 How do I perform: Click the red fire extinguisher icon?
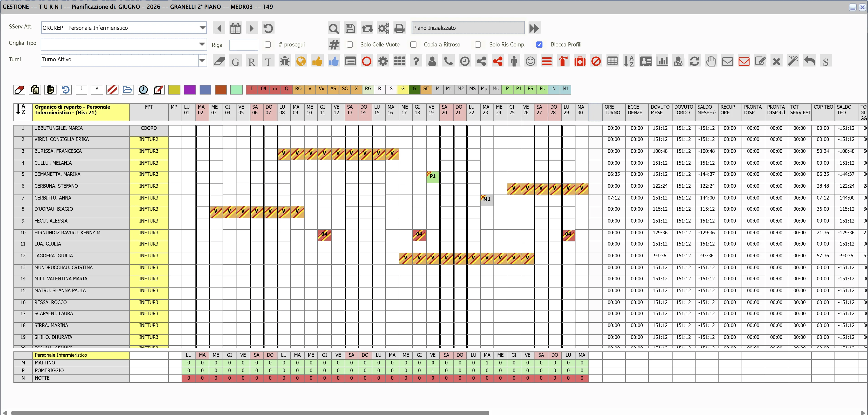click(x=563, y=61)
